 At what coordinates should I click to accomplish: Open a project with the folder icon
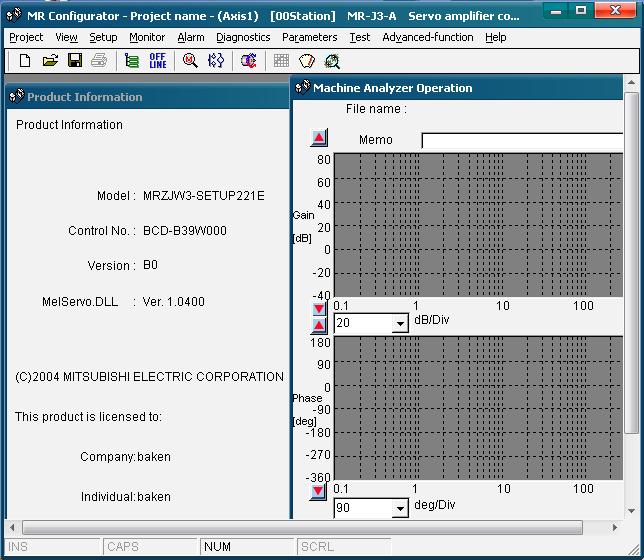click(x=50, y=61)
